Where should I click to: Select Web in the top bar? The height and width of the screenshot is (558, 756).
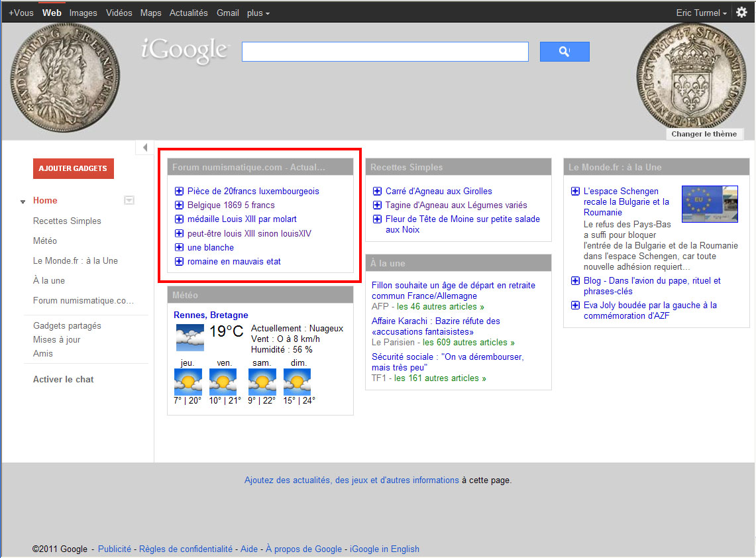[x=52, y=13]
